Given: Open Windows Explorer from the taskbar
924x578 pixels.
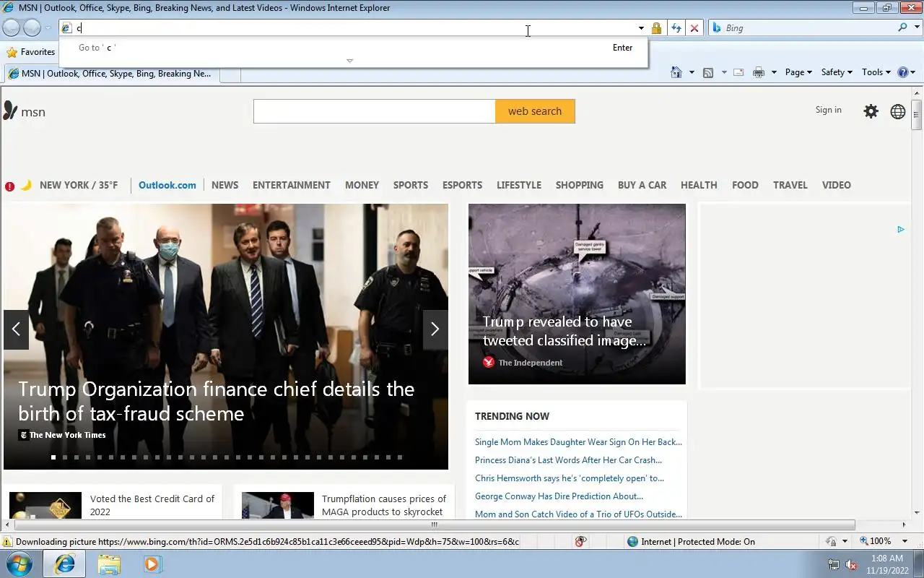Looking at the screenshot, I should tap(109, 564).
